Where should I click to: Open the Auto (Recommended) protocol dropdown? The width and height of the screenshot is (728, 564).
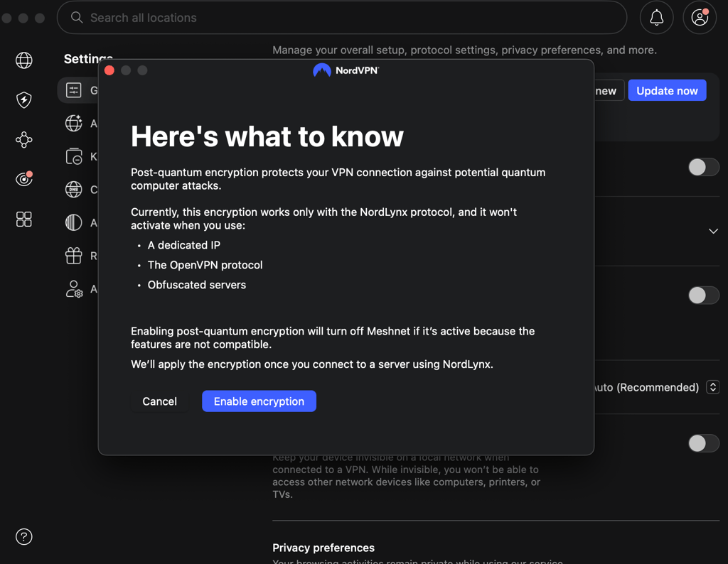click(712, 387)
